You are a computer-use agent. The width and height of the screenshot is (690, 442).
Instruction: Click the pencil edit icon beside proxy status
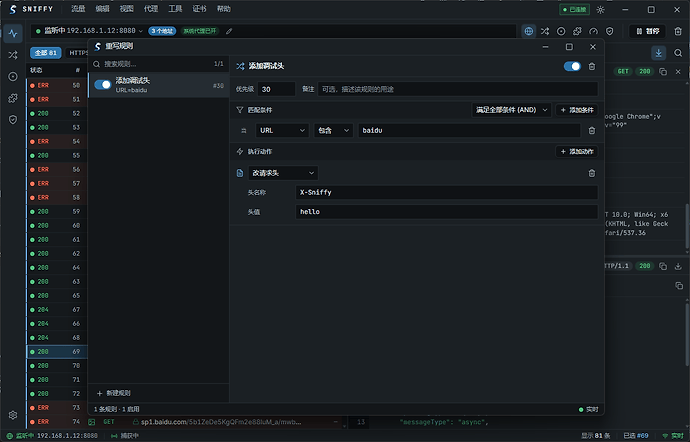pos(229,31)
